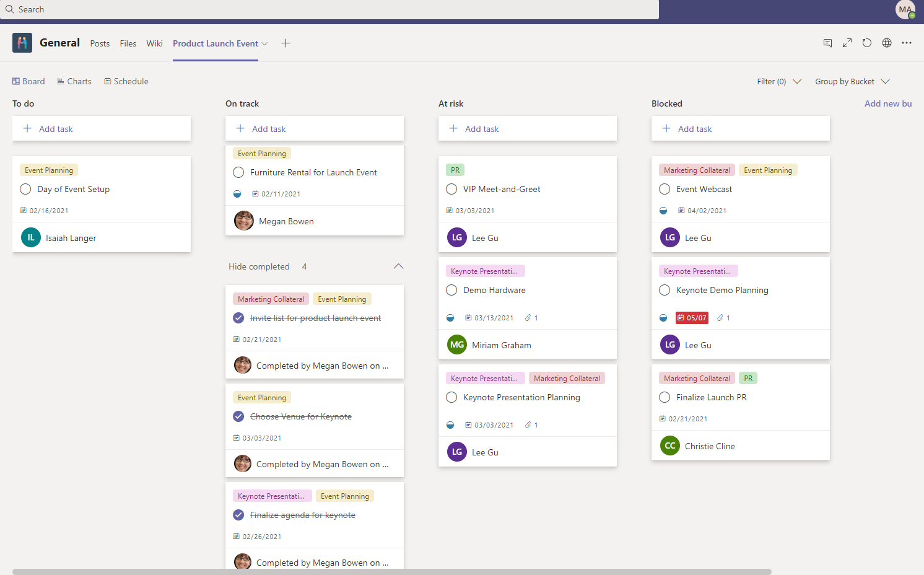Open the Wiki tab
The width and height of the screenshot is (924, 575).
(154, 43)
